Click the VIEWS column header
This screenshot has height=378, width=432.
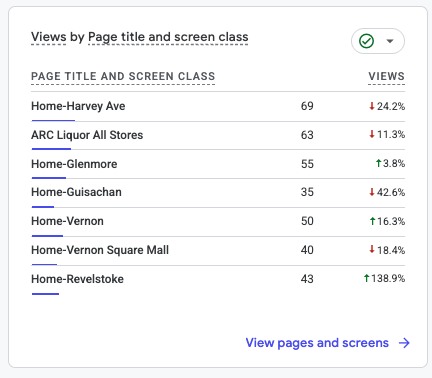386,76
